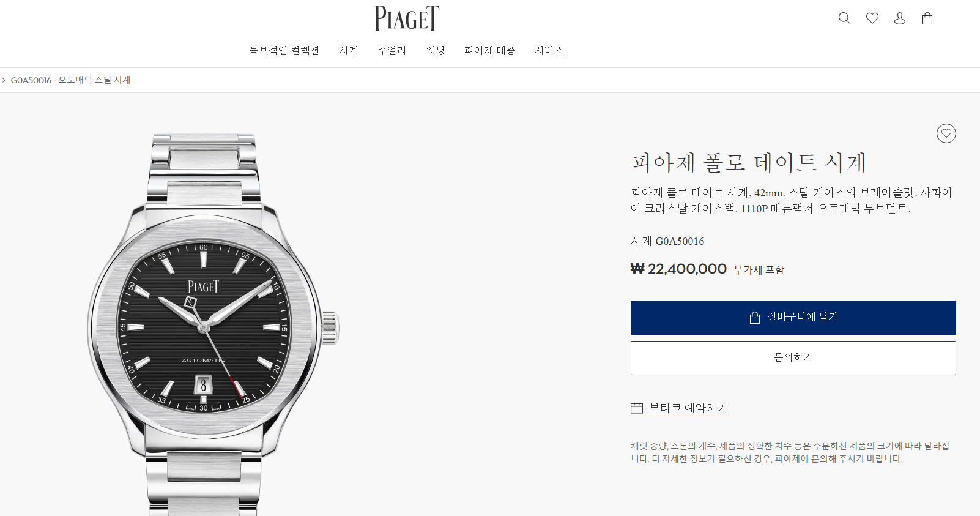Click the G0A50016 오토매틱 스틸 시계 breadcrumb
This screenshot has height=516, width=980.
tap(71, 80)
